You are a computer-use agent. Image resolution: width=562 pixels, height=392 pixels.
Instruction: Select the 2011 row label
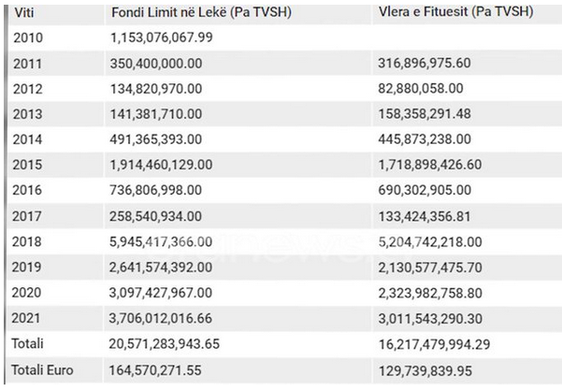click(29, 63)
